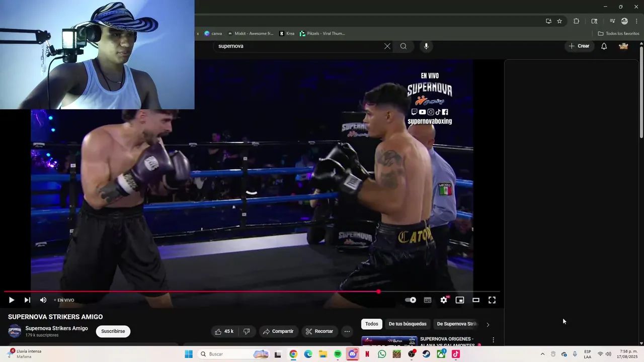Screen dimensions: 644x362
Task: Click the taskbar Buscar search box
Action: [235, 354]
